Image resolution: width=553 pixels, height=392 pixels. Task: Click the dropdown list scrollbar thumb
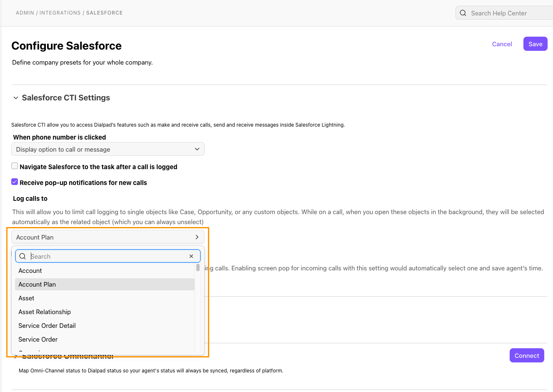pyautogui.click(x=198, y=267)
